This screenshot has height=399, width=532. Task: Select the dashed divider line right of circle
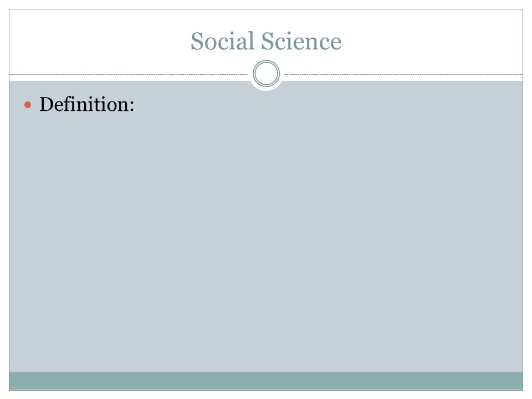pos(403,74)
